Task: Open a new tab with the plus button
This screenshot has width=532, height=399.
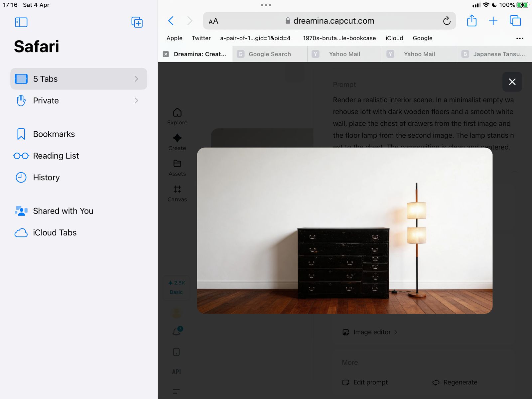Action: click(x=493, y=21)
